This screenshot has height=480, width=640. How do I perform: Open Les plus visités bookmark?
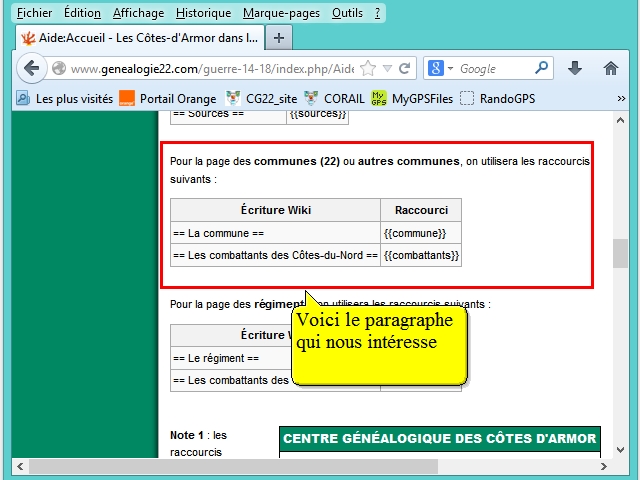pos(64,98)
